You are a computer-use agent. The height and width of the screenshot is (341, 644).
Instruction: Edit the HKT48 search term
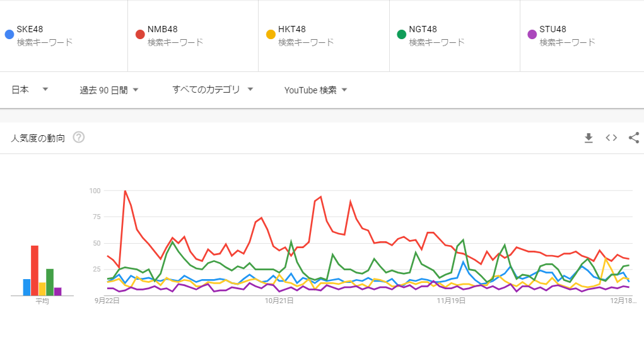click(x=292, y=29)
